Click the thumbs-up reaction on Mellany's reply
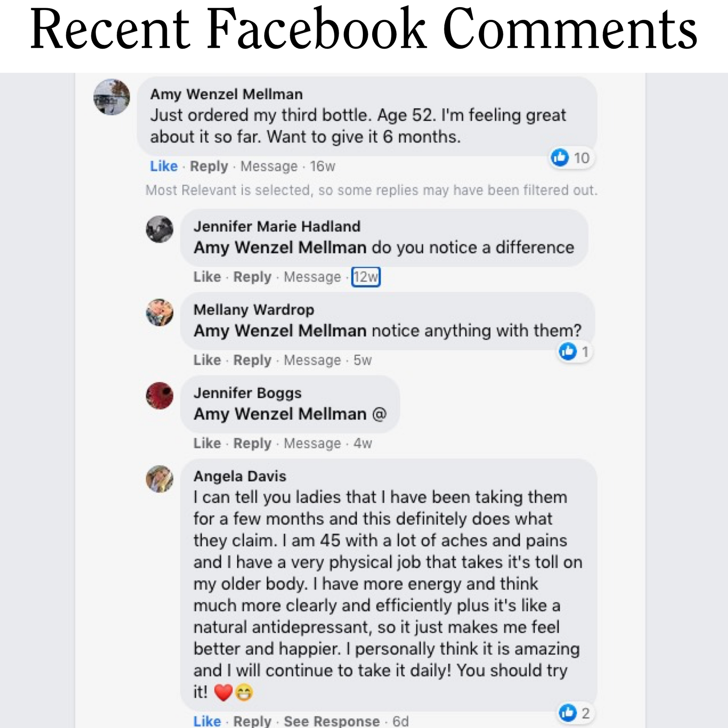Image resolution: width=728 pixels, height=728 pixels. point(568,351)
